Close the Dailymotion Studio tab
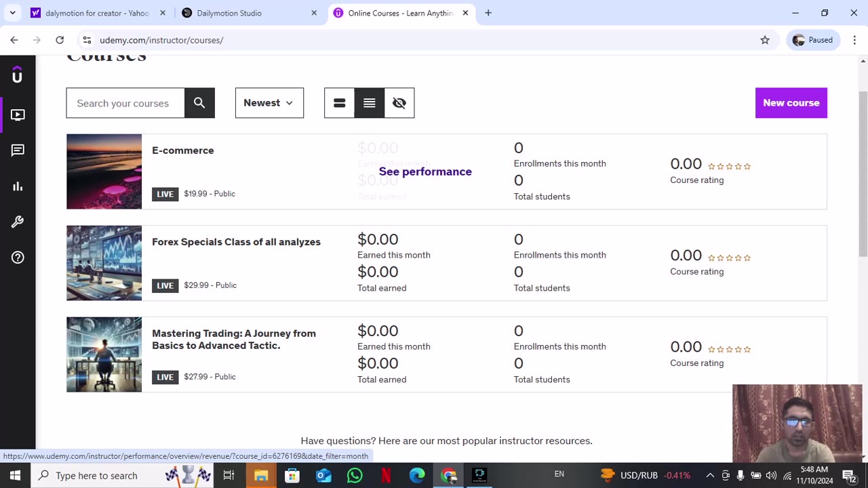The height and width of the screenshot is (488, 868). coord(314,13)
